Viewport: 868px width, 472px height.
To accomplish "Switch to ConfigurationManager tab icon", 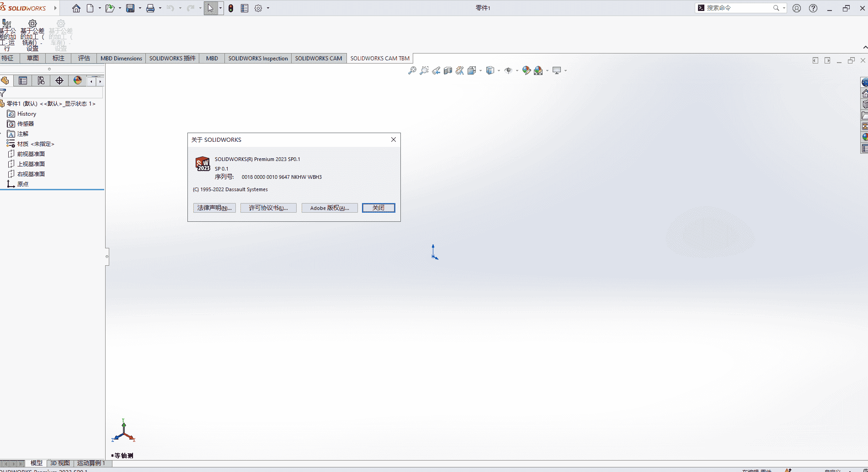I will click(41, 80).
